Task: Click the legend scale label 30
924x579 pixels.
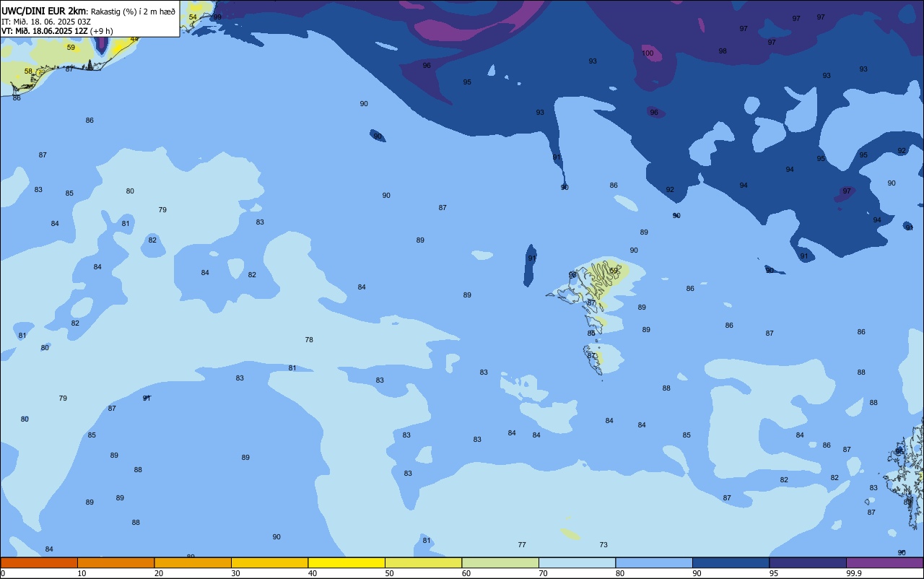Action: tap(235, 573)
